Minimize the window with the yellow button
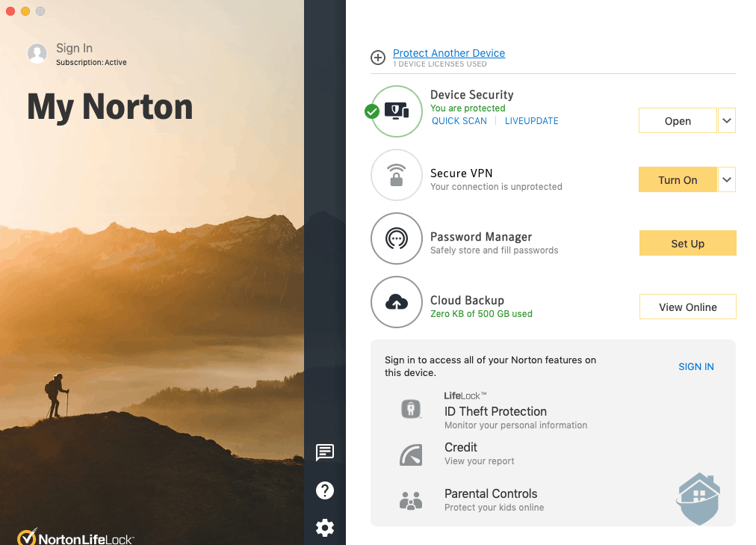Image resolution: width=756 pixels, height=545 pixels. (25, 10)
